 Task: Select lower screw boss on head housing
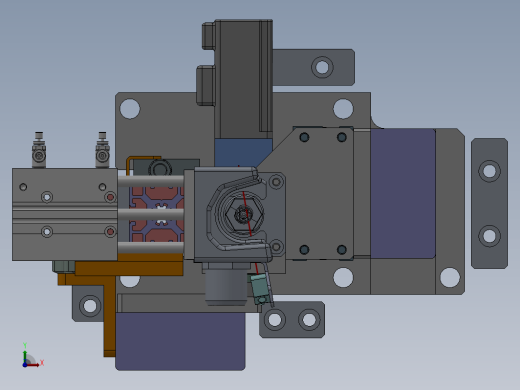(x=276, y=247)
